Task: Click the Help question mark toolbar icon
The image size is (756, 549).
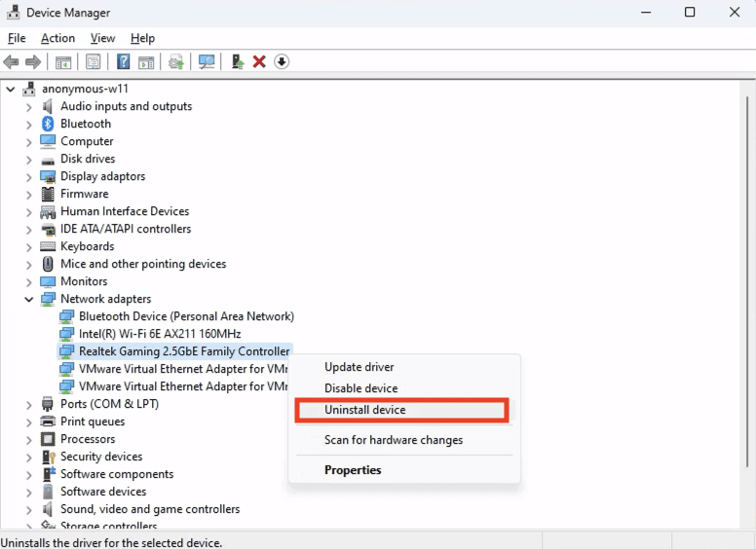Action: click(124, 62)
